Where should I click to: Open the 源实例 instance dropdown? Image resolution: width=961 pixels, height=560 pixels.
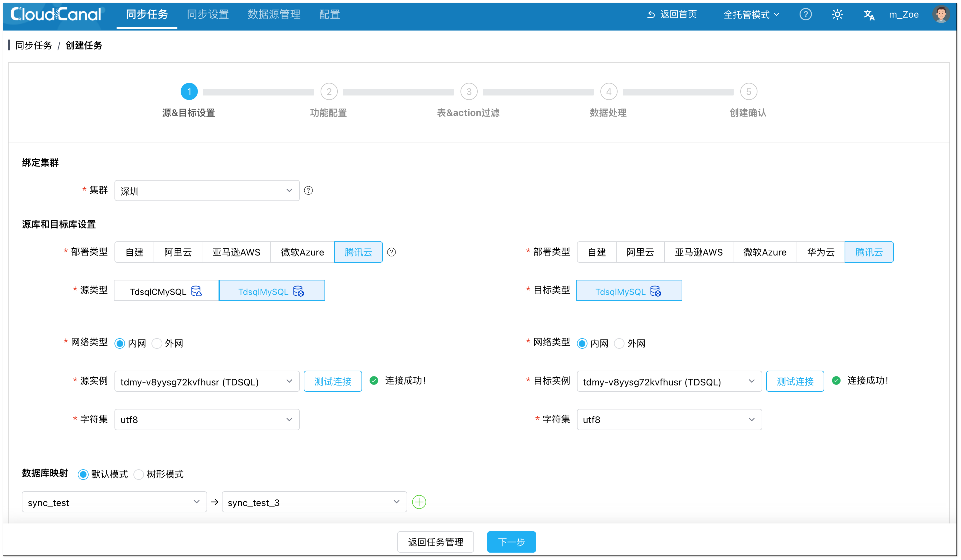(207, 381)
